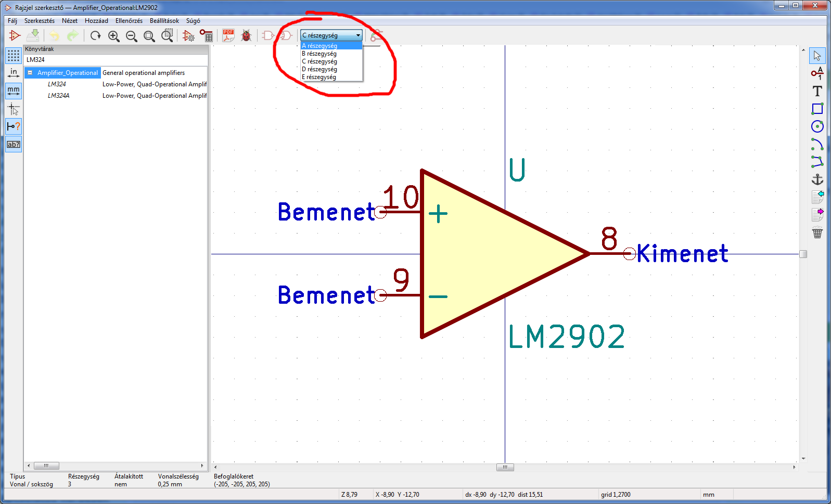Viewport: 831px width, 504px height.
Task: Click the library tree scroll-right arrow
Action: [x=202, y=466]
